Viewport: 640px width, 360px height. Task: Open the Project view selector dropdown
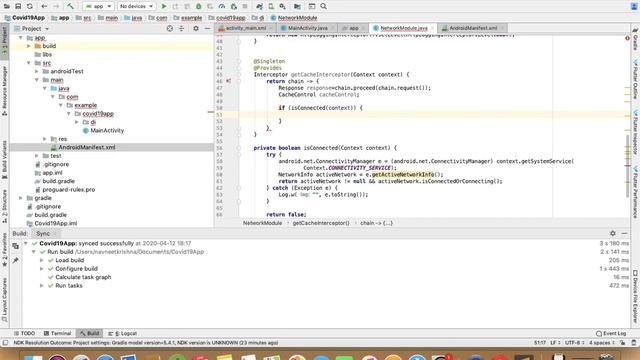[32, 29]
